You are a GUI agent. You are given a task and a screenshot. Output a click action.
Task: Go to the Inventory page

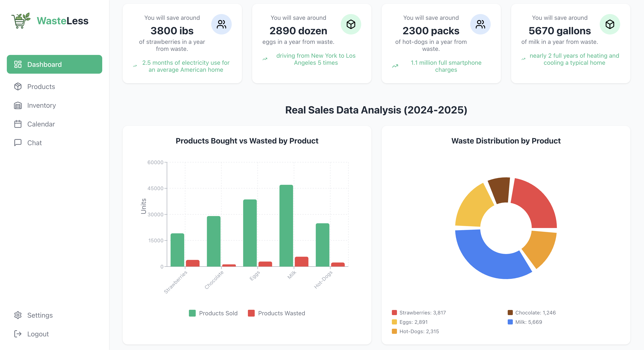42,105
